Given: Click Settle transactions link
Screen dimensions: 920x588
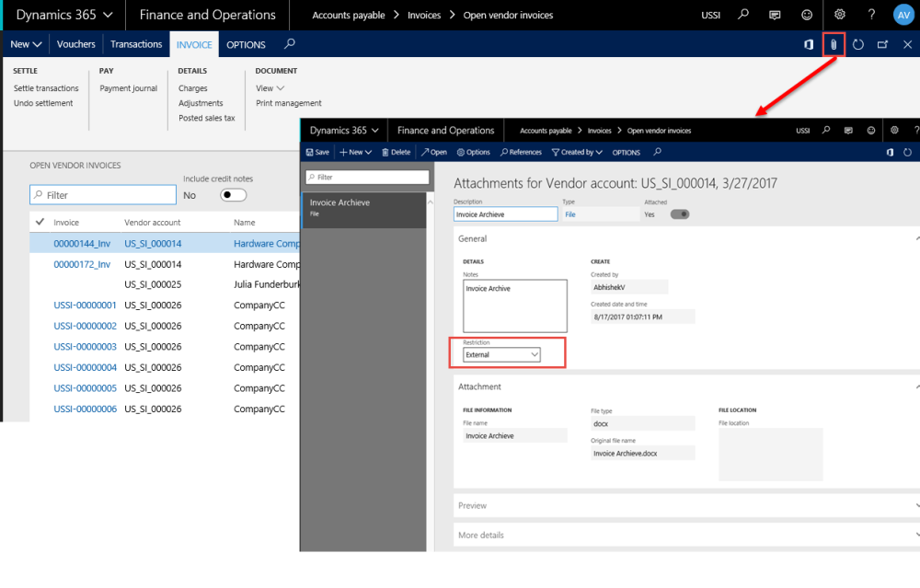Looking at the screenshot, I should coord(46,88).
